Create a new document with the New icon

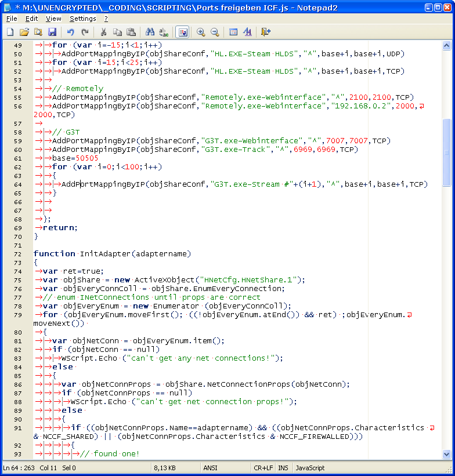[x=10, y=32]
